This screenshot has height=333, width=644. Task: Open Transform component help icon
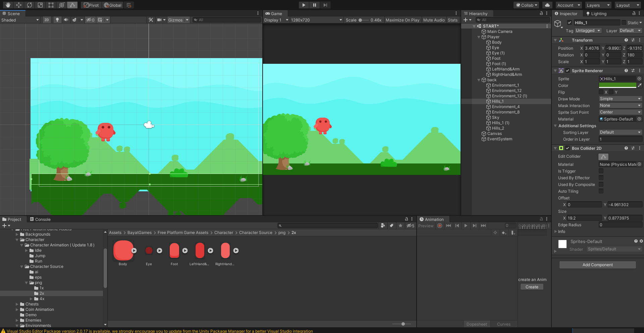pos(626,40)
